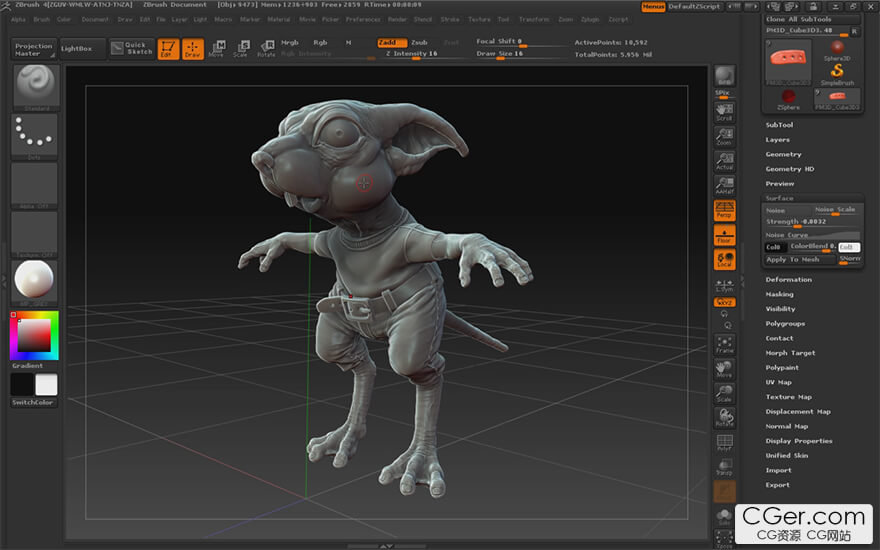
Task: Click the Zoom canvas navigation icon
Action: tap(724, 137)
